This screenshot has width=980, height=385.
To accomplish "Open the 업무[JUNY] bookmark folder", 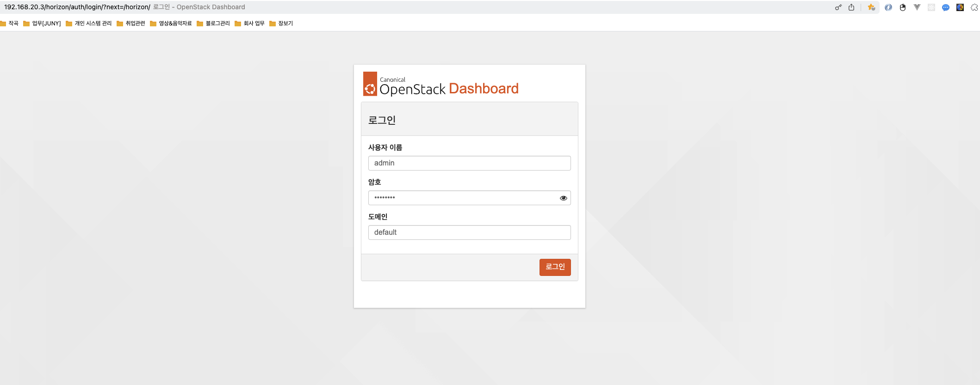I will click(42, 24).
